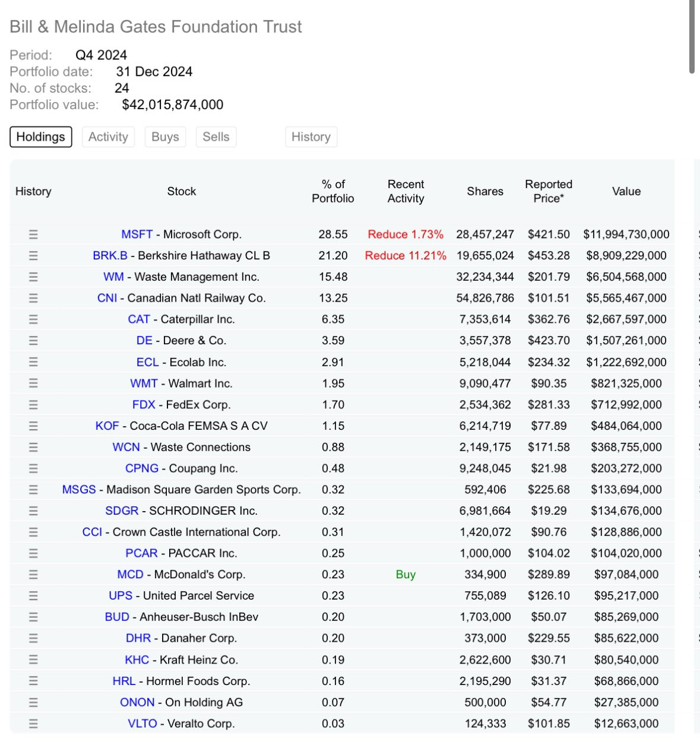
Task: Open history icon for the BRK.B row
Action: point(33,256)
